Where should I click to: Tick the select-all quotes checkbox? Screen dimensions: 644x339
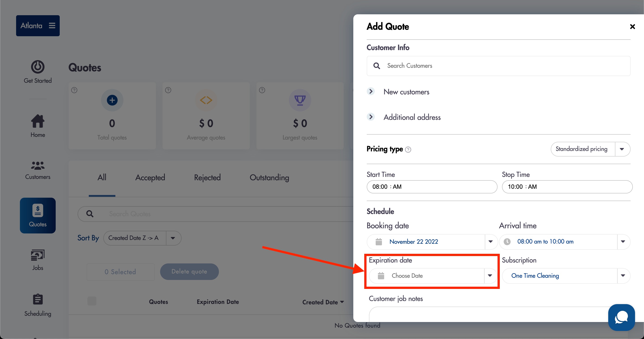[92, 301]
